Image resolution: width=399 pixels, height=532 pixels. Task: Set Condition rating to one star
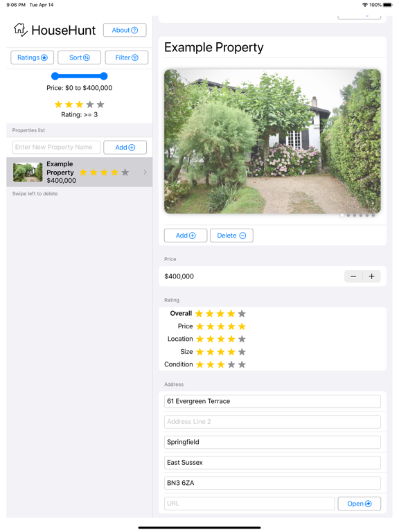point(199,364)
